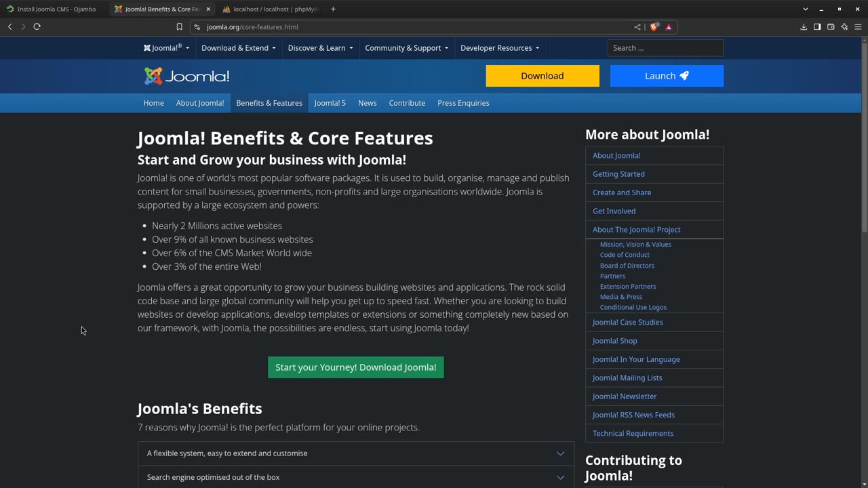Click the browser forward arrow

pos(23,26)
